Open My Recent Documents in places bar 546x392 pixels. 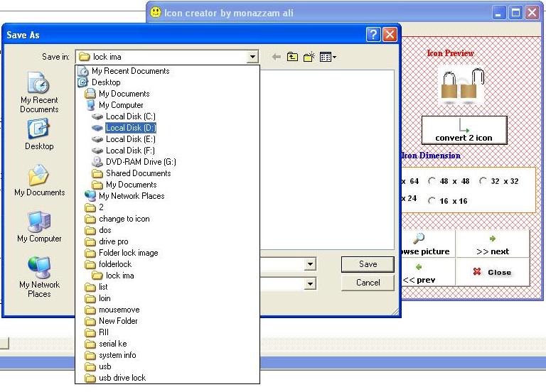[x=39, y=92]
